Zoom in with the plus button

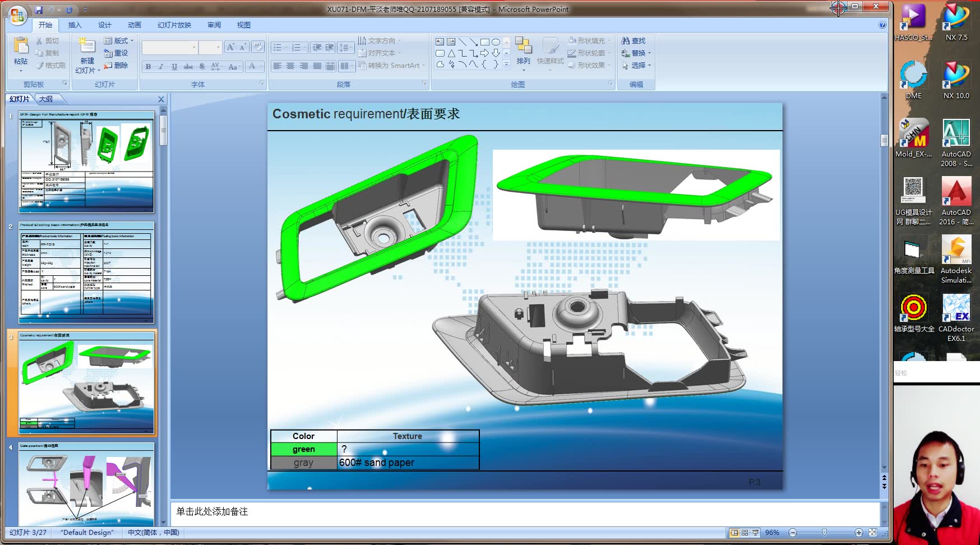point(858,533)
